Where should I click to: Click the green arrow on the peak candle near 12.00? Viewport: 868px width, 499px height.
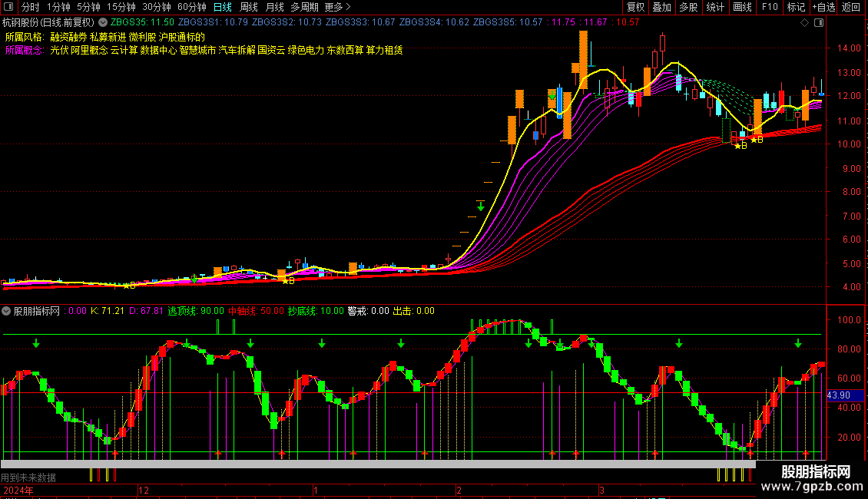552,95
